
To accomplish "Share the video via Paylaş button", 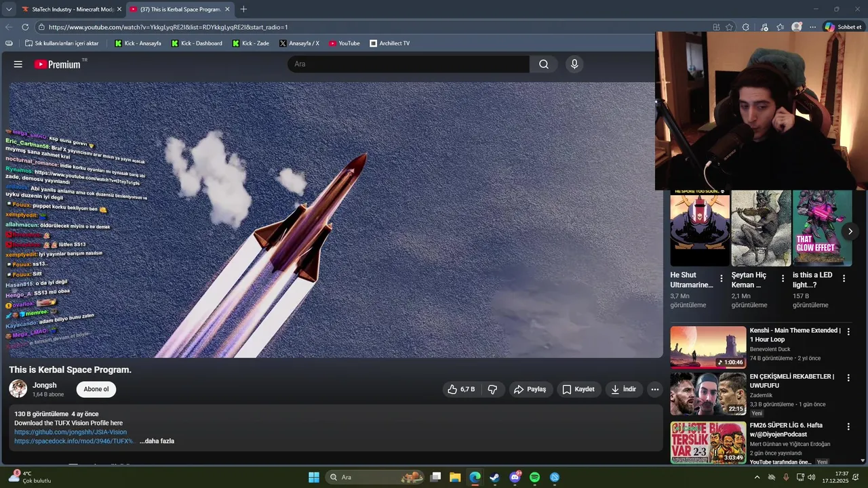I will pos(530,389).
